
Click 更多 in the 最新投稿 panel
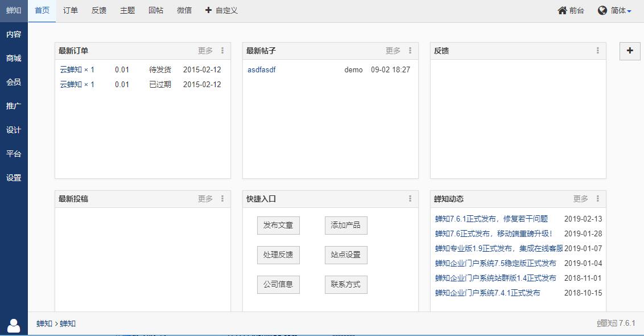pyautogui.click(x=205, y=199)
